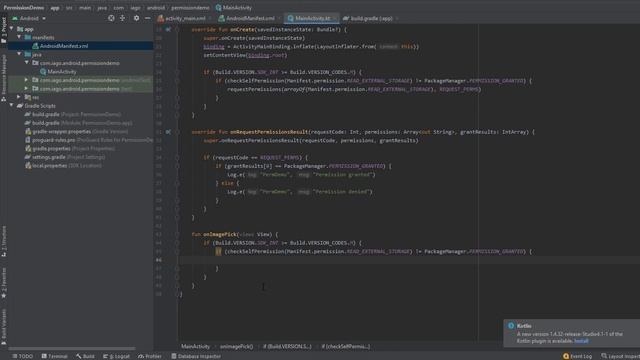Collapse the Gradle Scripts node
The width and height of the screenshot is (640, 360).
11,106
